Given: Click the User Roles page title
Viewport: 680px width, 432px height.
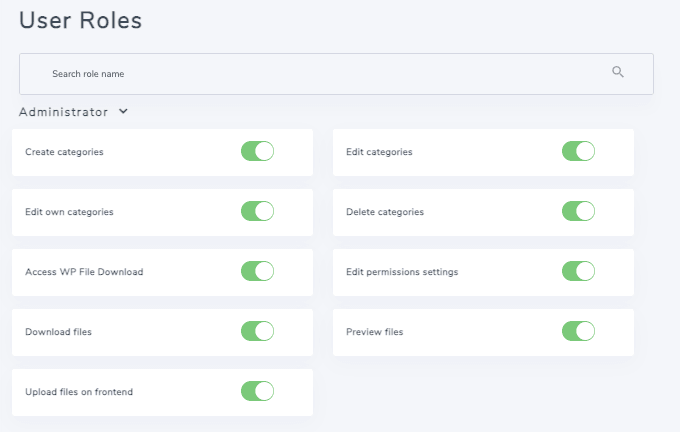Looking at the screenshot, I should pos(81,20).
